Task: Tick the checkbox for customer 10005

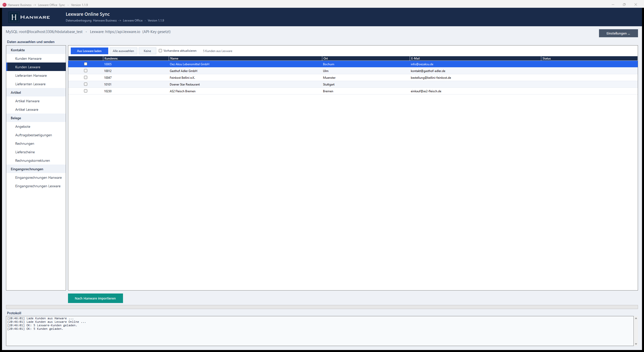Action: [85, 64]
